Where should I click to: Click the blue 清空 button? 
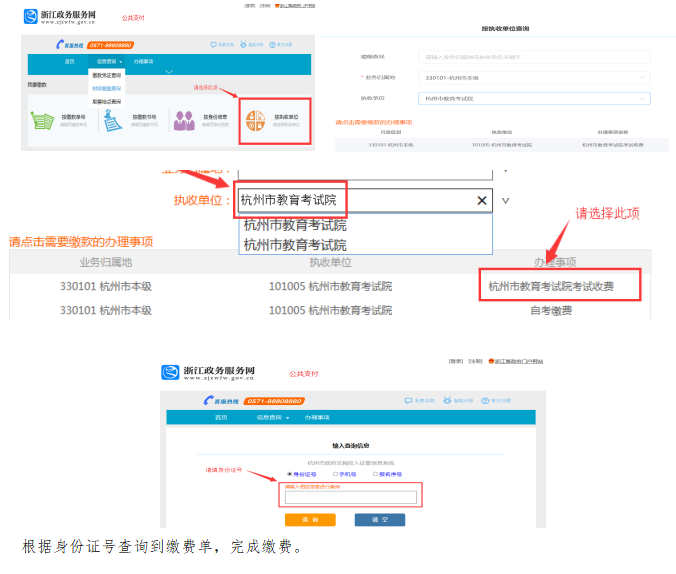click(x=380, y=520)
